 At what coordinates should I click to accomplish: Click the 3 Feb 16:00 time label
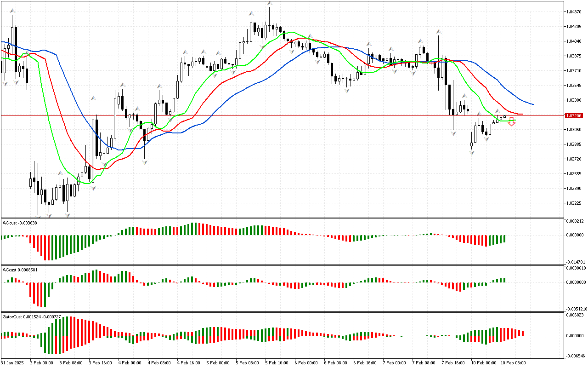coord(100,362)
